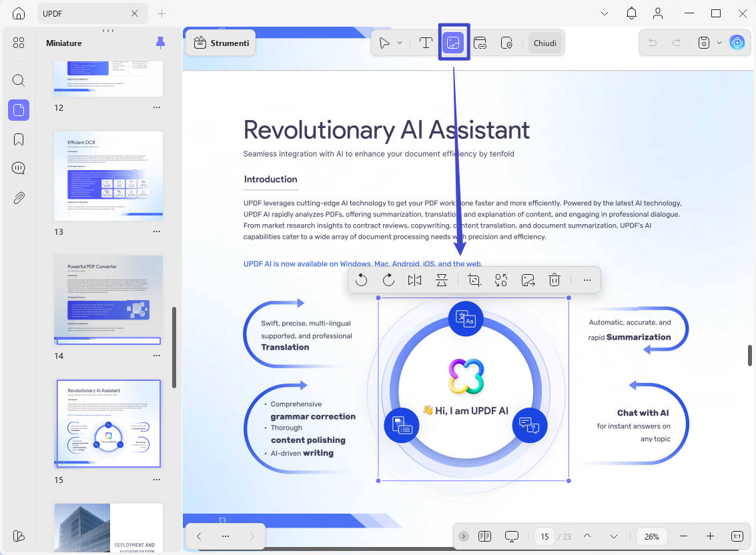Open the UPDF AI assistant
The image size is (756, 555).
click(737, 43)
